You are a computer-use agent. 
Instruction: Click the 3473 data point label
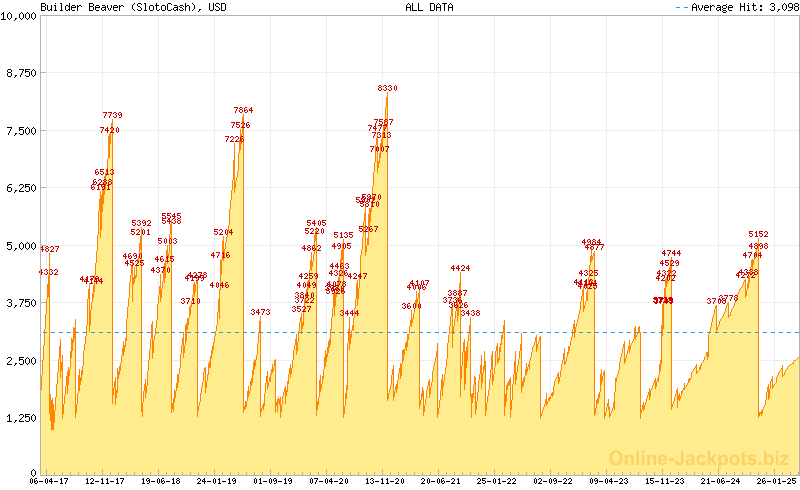click(260, 312)
